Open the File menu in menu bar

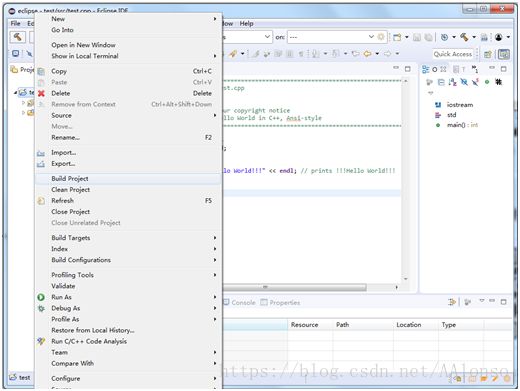tap(15, 23)
